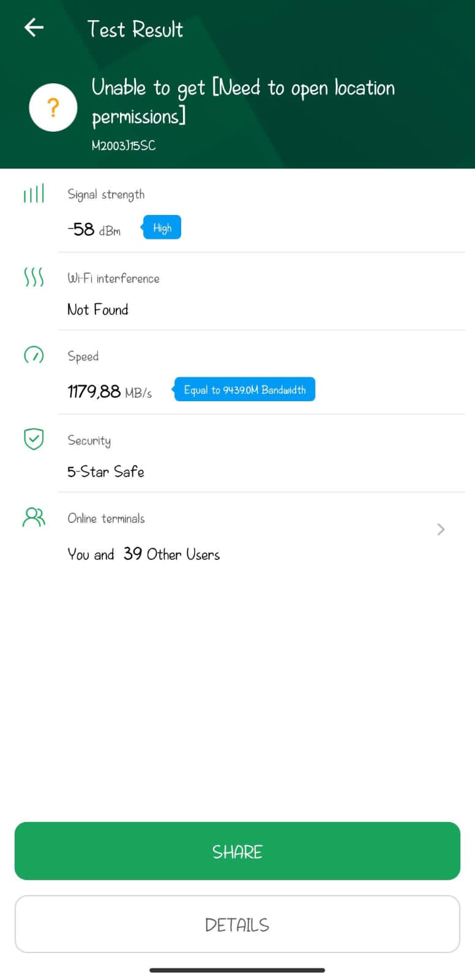Tap the Wi-Fi interference waves icon

click(x=34, y=277)
